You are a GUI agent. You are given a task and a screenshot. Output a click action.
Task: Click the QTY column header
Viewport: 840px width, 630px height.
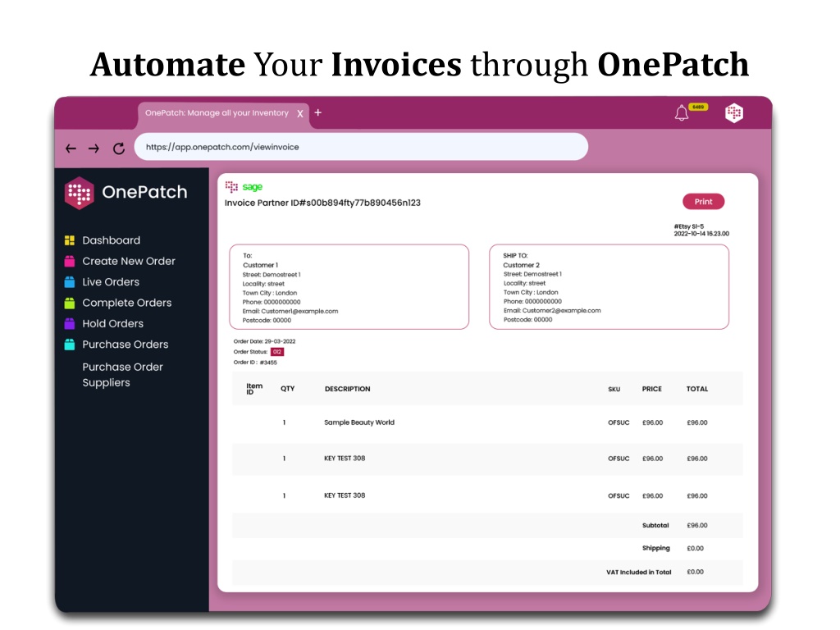288,389
